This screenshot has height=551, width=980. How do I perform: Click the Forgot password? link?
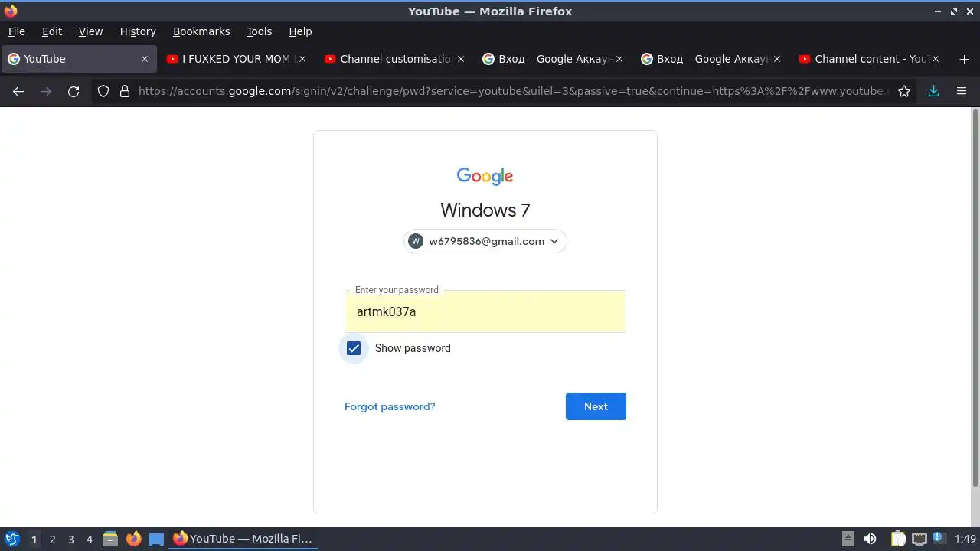click(390, 406)
